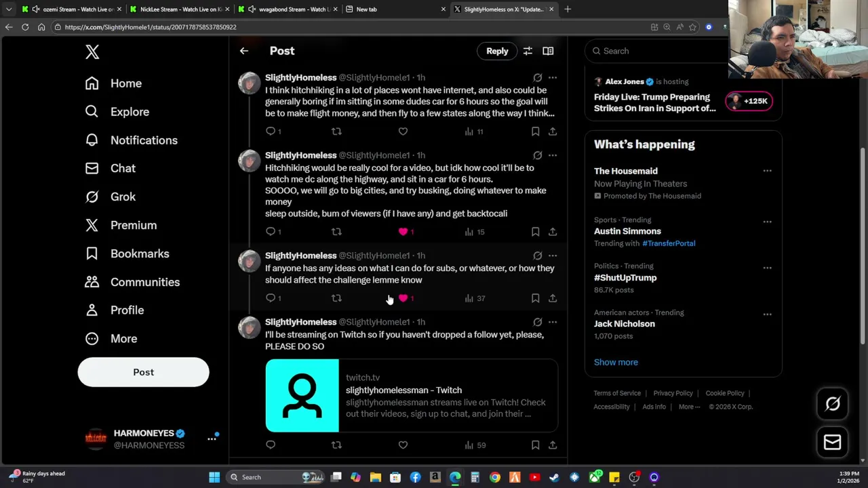Bookmark the ideas for subs tweet
Image resolution: width=868 pixels, height=488 pixels.
(535, 298)
